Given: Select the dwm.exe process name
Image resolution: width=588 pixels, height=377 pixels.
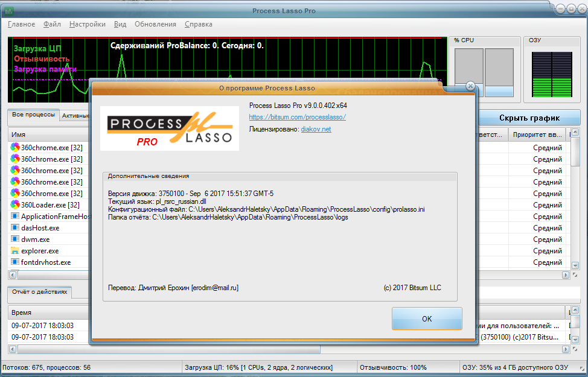Looking at the screenshot, I should pyautogui.click(x=35, y=239).
